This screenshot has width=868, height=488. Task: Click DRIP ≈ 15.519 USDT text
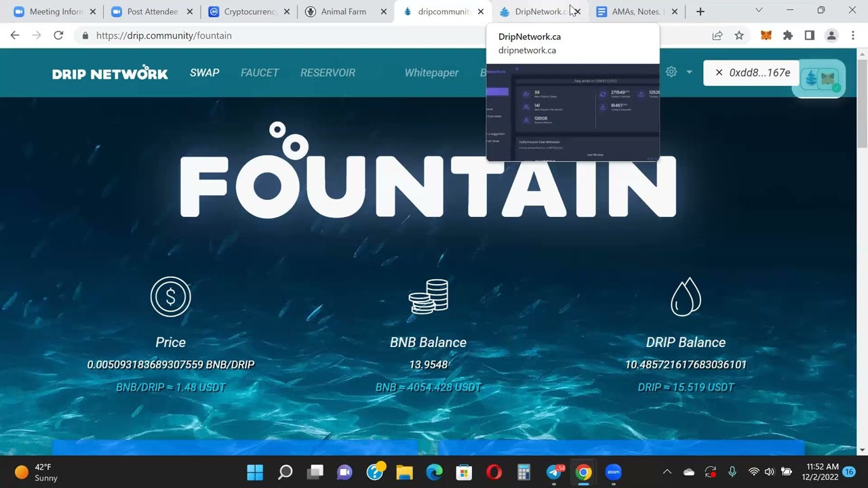686,388
